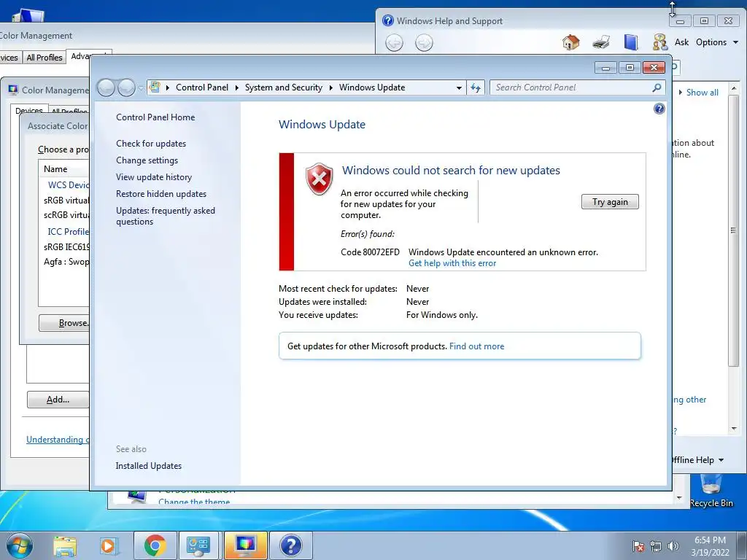Open the volume speaker icon in tray
The width and height of the screenshot is (747, 560).
(x=673, y=546)
